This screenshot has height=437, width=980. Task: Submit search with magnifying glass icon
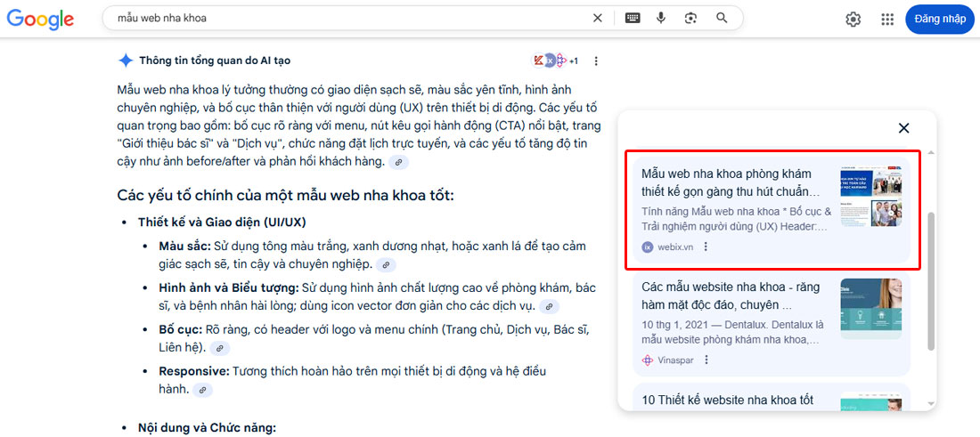tap(722, 18)
